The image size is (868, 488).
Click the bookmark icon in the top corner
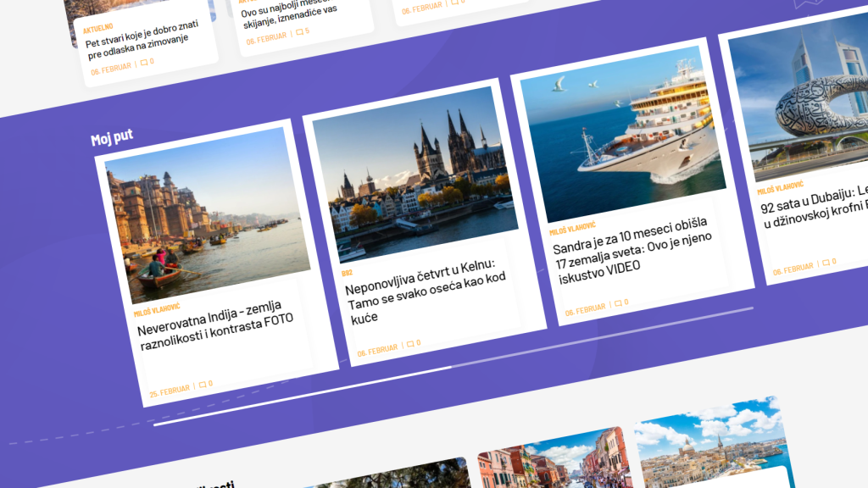[x=804, y=5]
